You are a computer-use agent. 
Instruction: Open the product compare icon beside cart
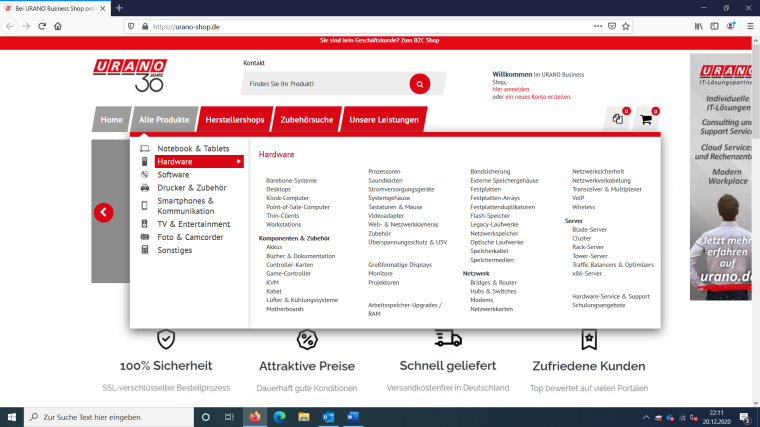(x=617, y=120)
